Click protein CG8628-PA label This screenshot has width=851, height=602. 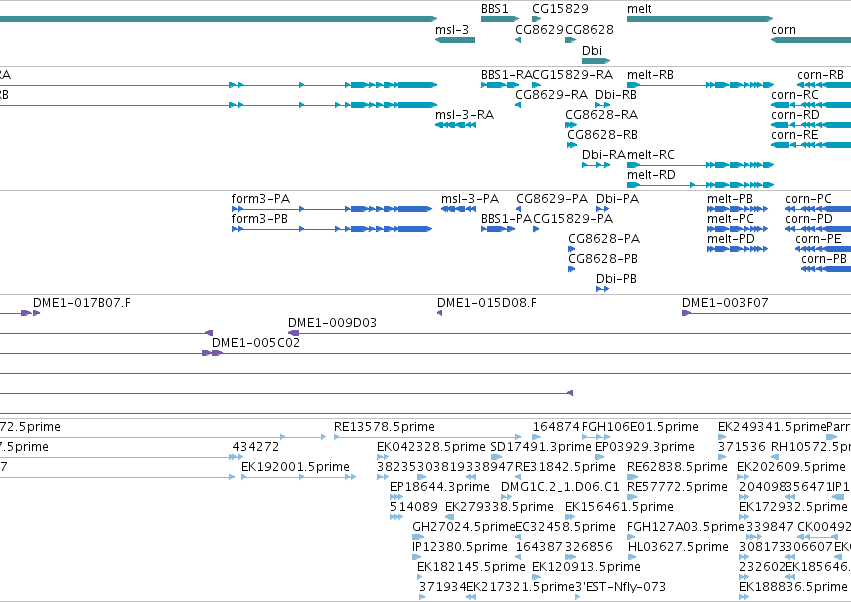point(604,239)
